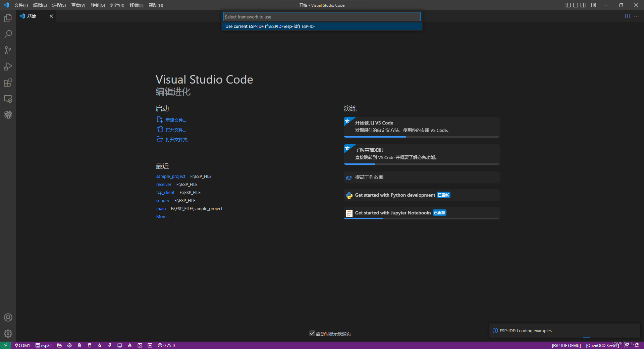Open the Accounts menu icon
Screen dimensions: 644x349
tap(8, 317)
